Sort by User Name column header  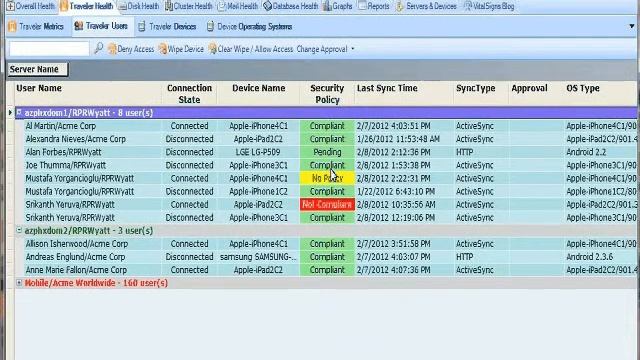[88, 94]
